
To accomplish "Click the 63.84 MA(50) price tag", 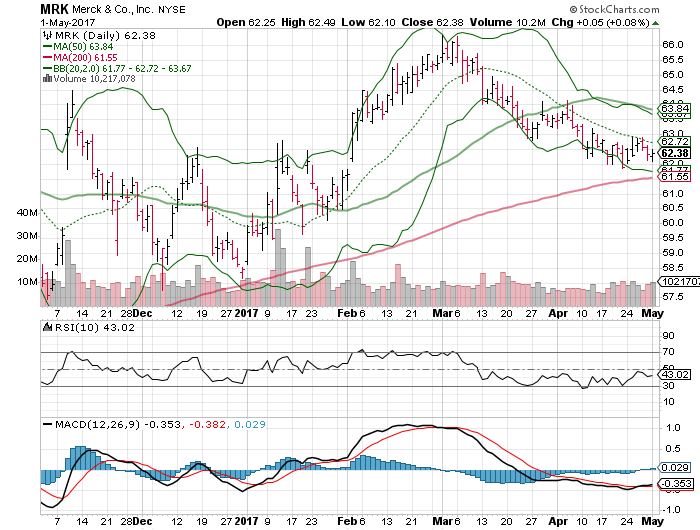I will (x=675, y=109).
